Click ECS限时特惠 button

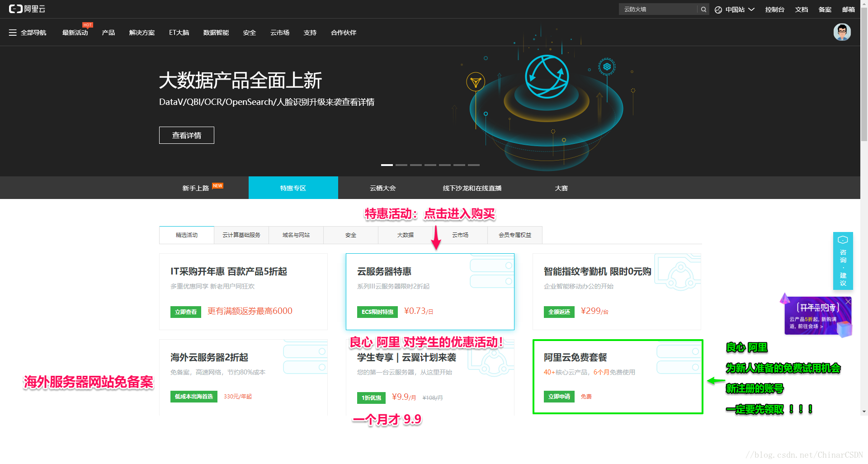pyautogui.click(x=377, y=312)
